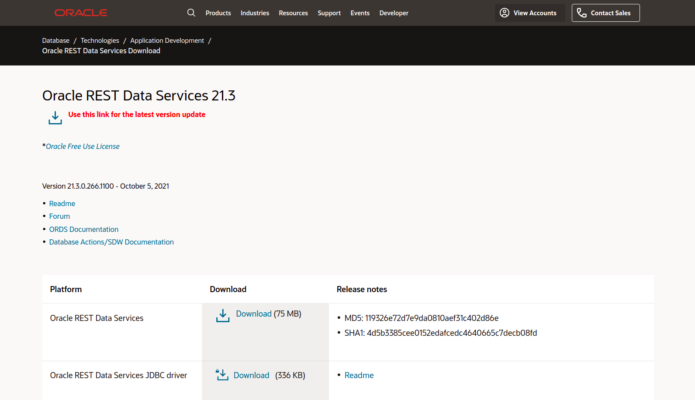This screenshot has width=695, height=400.
Task: Open the Readme link under version info
Action: pos(62,204)
